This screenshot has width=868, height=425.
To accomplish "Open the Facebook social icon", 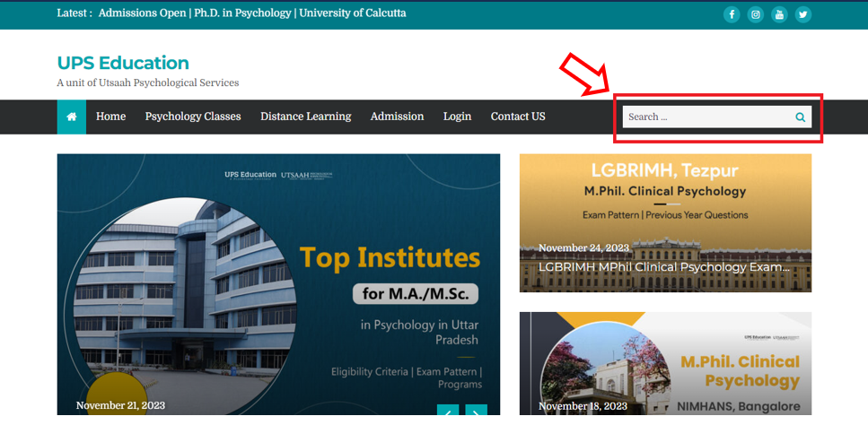I will coord(732,14).
